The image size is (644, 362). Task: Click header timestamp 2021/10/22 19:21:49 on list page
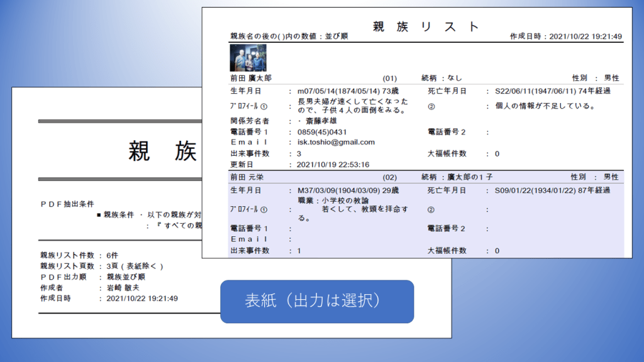click(586, 36)
